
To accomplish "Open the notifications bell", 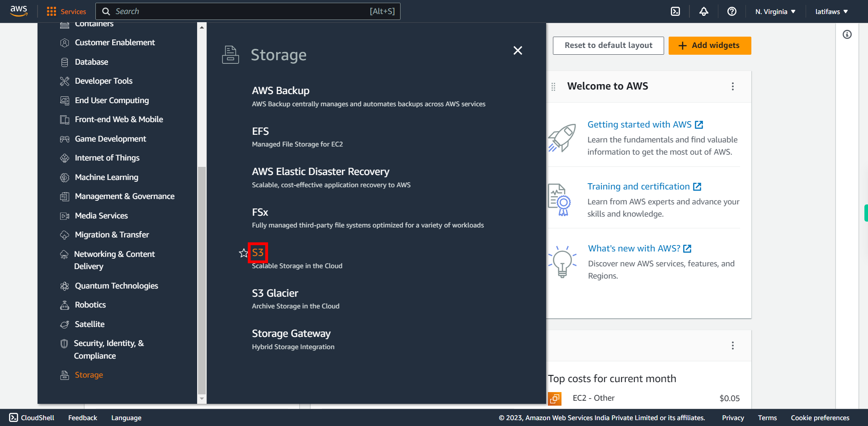I will coord(704,11).
